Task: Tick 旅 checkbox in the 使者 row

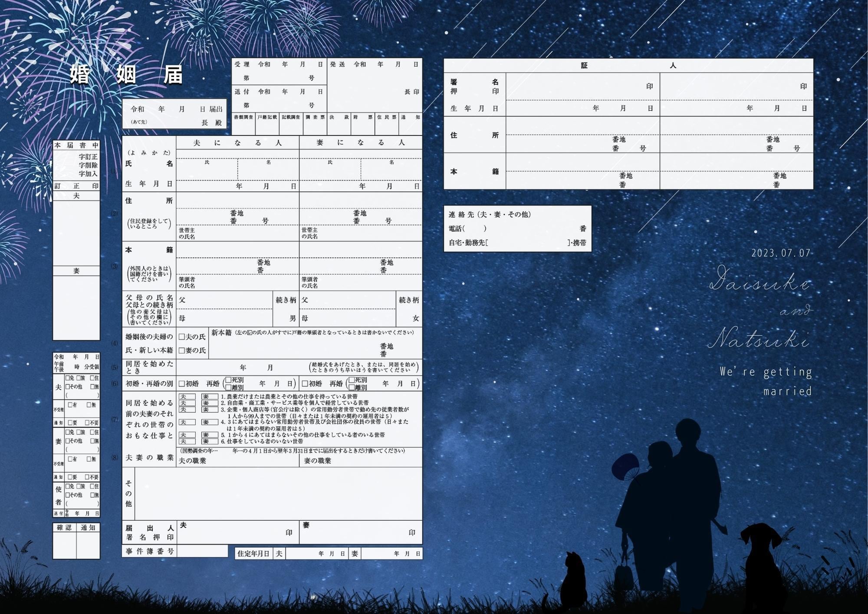Action: pos(79,486)
